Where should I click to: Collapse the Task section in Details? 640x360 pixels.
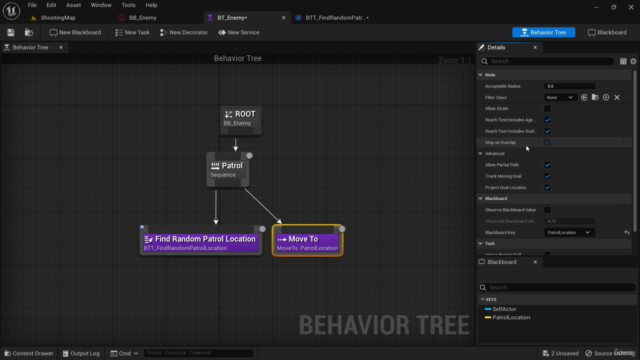coord(480,244)
